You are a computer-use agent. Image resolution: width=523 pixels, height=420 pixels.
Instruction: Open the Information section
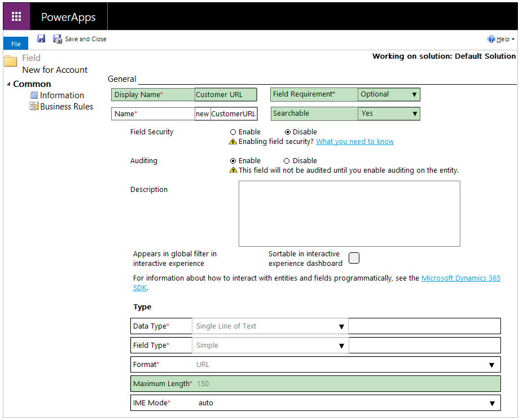(62, 95)
